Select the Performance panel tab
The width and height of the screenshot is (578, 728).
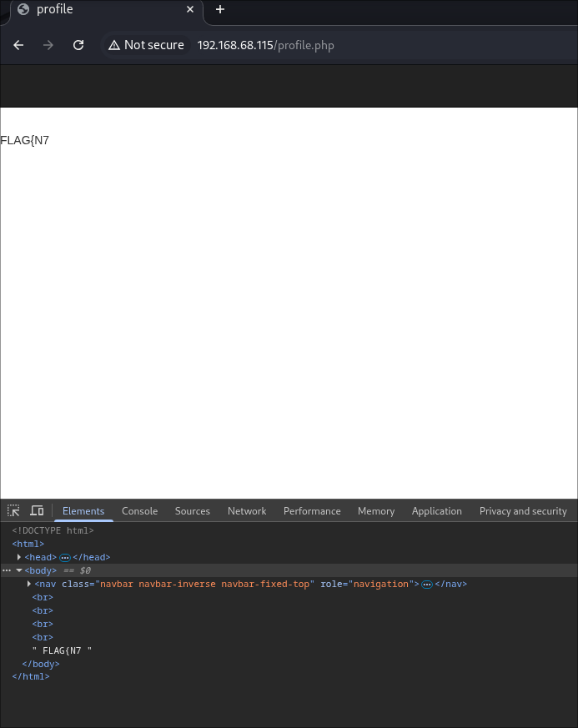[x=312, y=511]
